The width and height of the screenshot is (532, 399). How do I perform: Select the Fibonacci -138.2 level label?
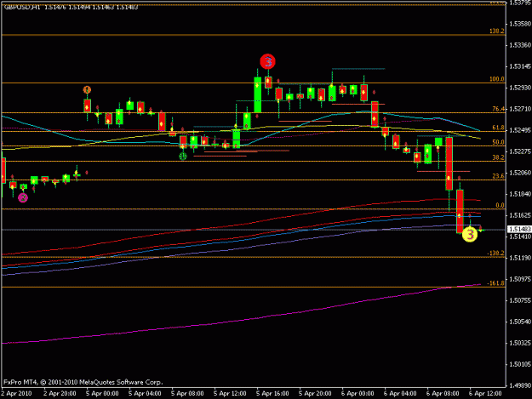tap(495, 254)
